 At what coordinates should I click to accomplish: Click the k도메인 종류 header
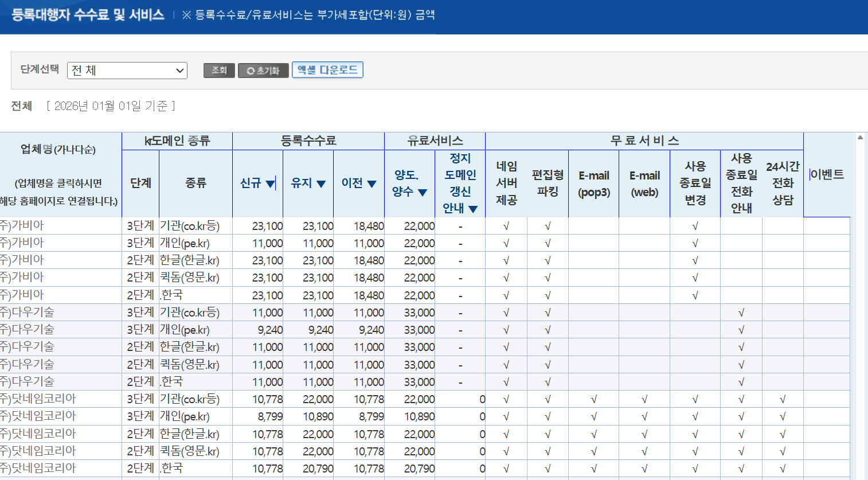[x=177, y=141]
